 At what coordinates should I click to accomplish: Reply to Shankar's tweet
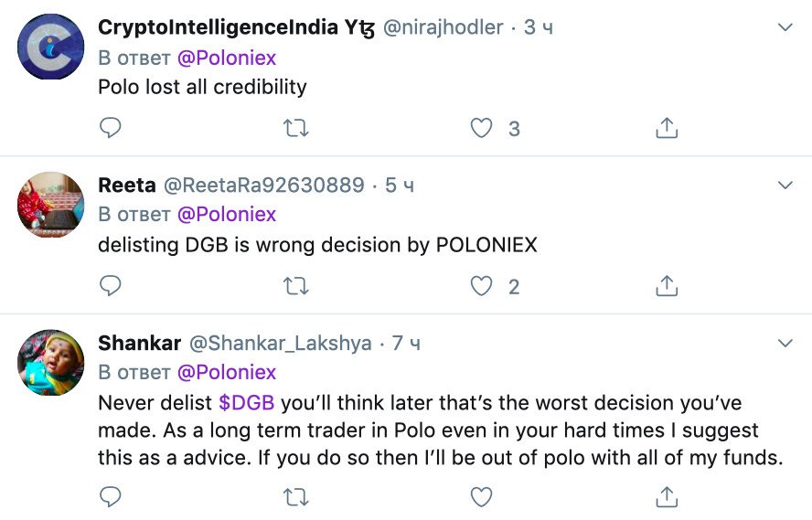click(x=110, y=496)
